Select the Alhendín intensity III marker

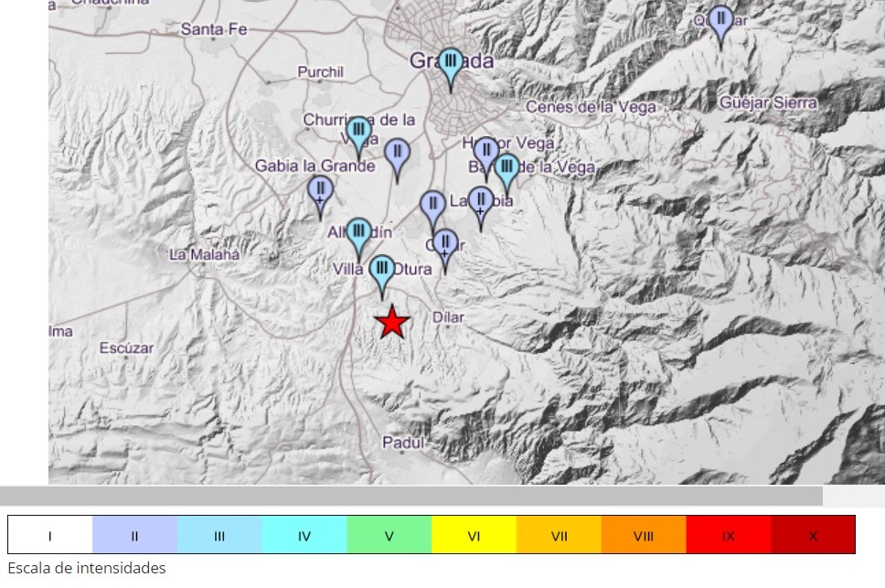coord(359,235)
